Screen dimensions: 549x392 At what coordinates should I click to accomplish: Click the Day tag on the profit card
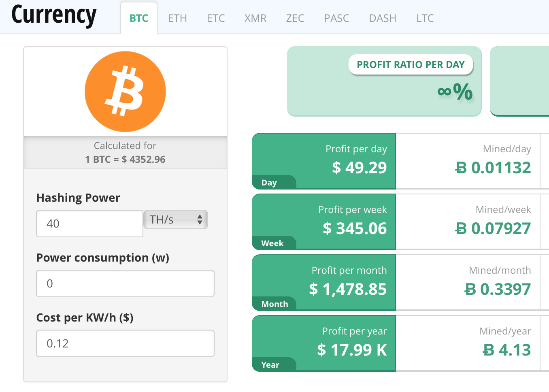[269, 182]
